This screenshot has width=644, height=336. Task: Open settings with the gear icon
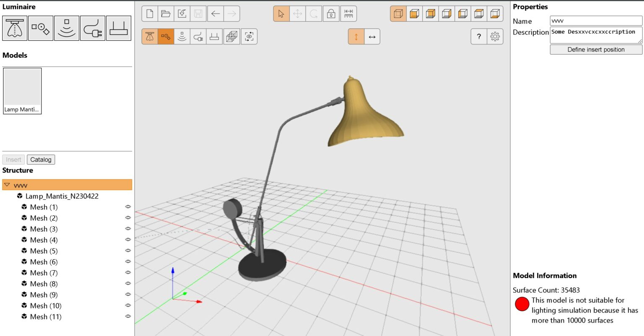click(x=495, y=37)
